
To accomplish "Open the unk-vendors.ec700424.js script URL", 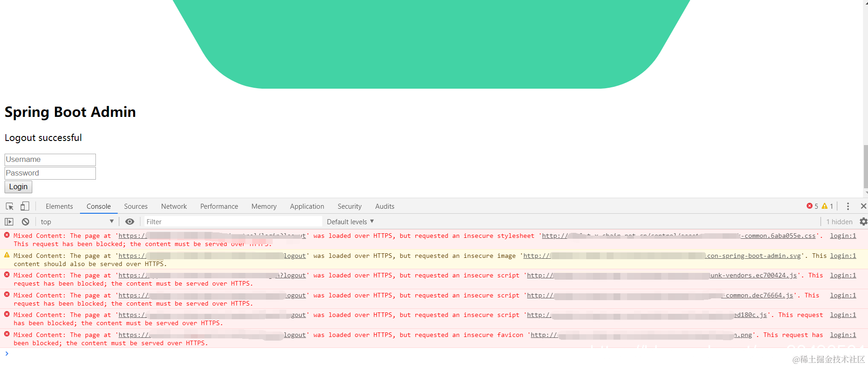I will [x=662, y=276].
